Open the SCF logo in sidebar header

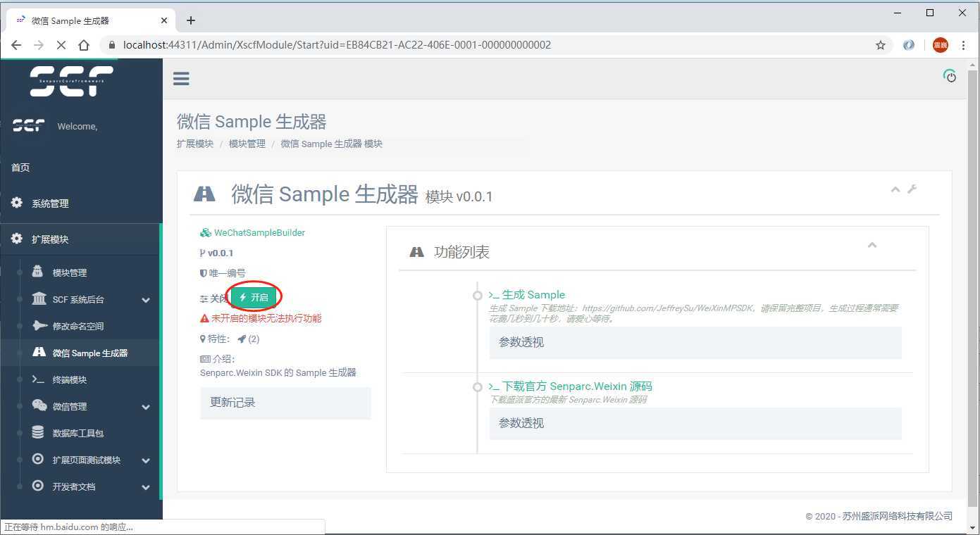71,81
